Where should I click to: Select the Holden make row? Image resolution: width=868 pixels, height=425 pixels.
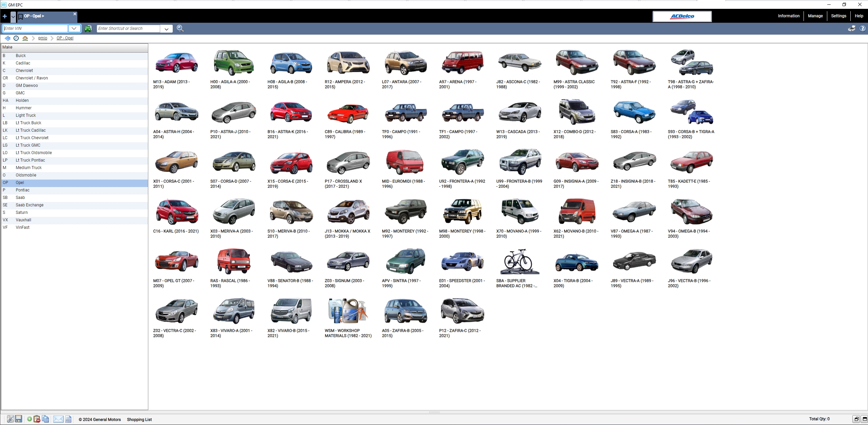click(x=75, y=100)
